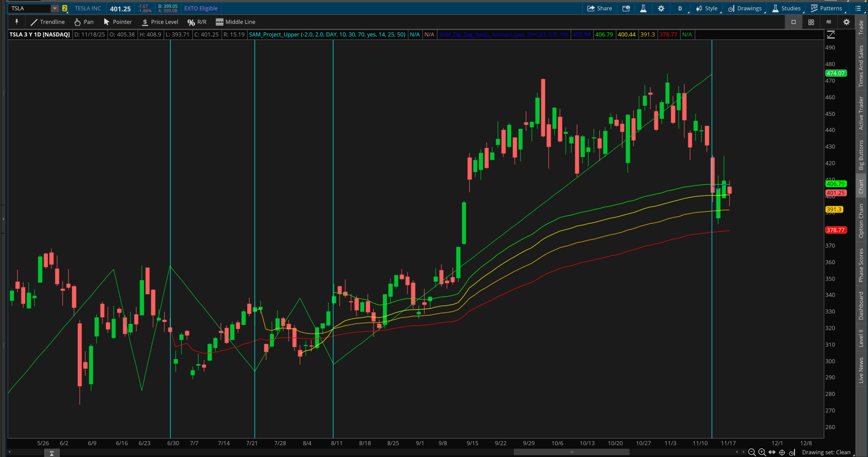Viewport: 868px width, 457px height.
Task: Toggle the drawing toolbar pin
Action: click(16, 22)
